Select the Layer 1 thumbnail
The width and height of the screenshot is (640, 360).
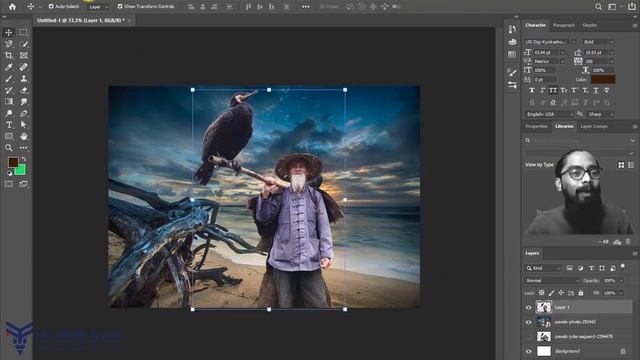click(x=543, y=307)
